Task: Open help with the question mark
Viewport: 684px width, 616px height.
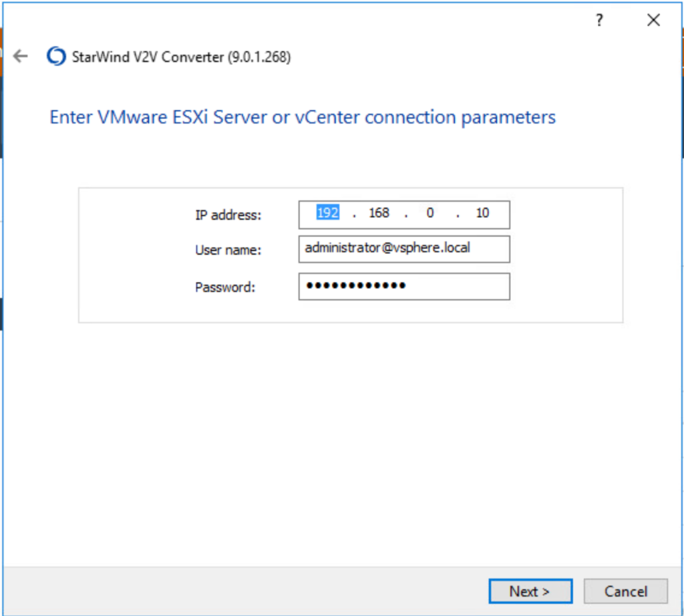Action: (x=599, y=20)
